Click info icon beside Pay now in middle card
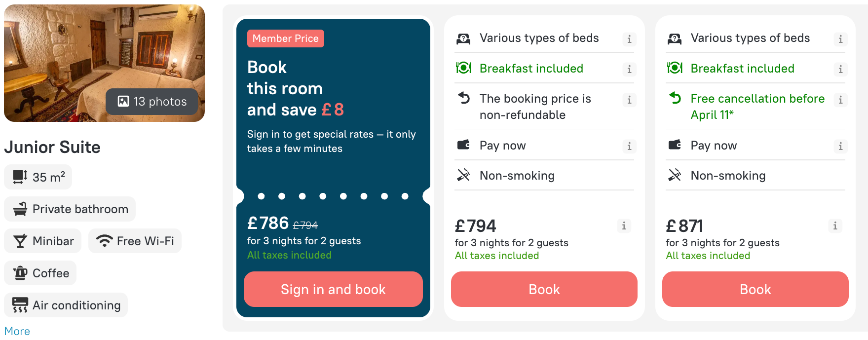 pos(629,147)
